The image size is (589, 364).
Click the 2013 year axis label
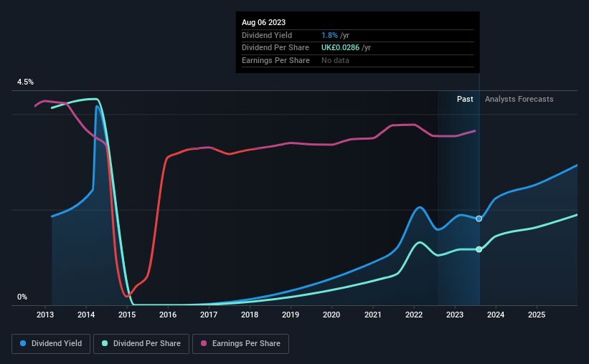pos(45,315)
